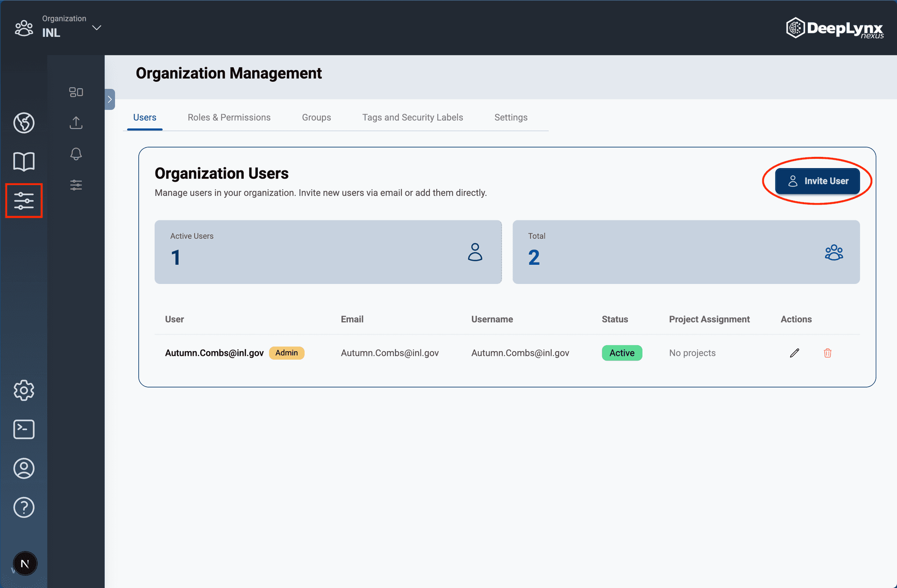
Task: Click the pencil icon to edit Autumn.Combs
Action: click(794, 353)
